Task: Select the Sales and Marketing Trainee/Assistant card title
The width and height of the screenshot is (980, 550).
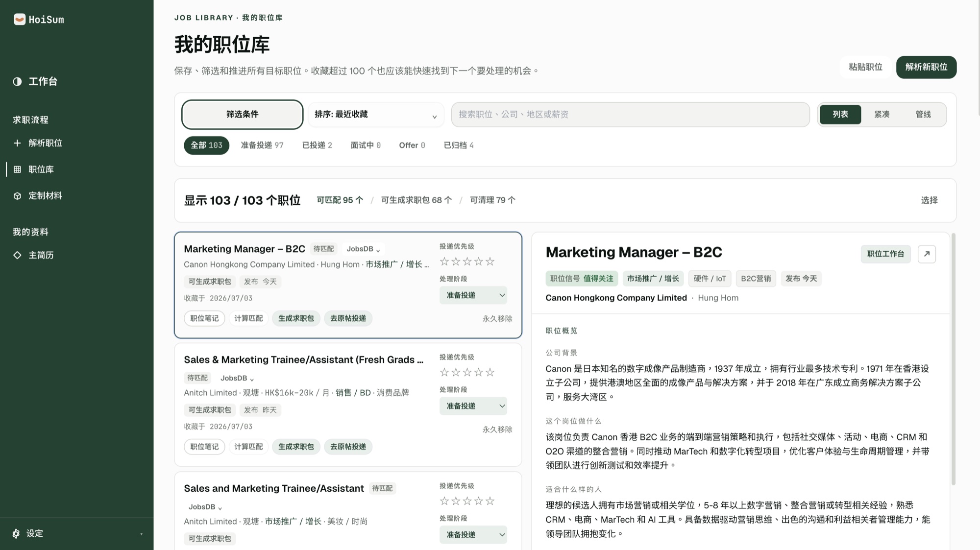Action: click(x=274, y=488)
